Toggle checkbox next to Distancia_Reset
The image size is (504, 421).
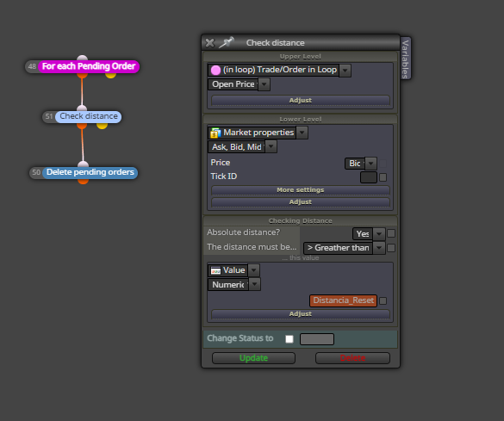pos(383,300)
